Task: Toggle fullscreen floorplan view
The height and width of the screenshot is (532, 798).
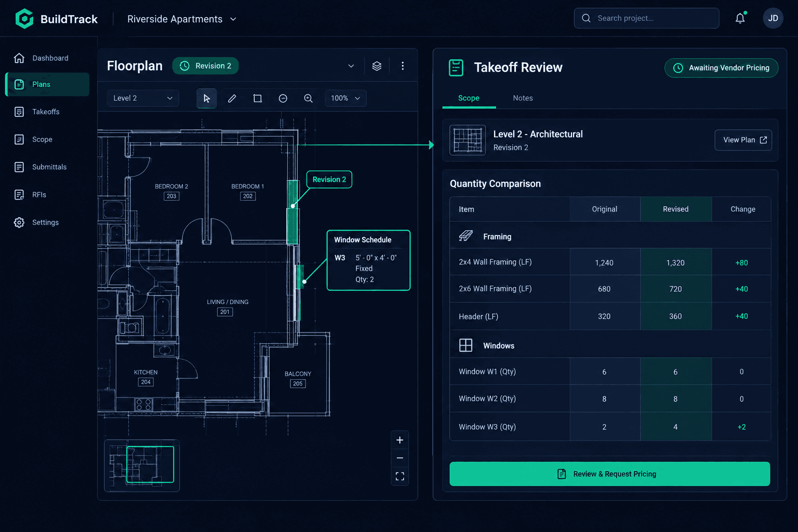Action: 400,476
